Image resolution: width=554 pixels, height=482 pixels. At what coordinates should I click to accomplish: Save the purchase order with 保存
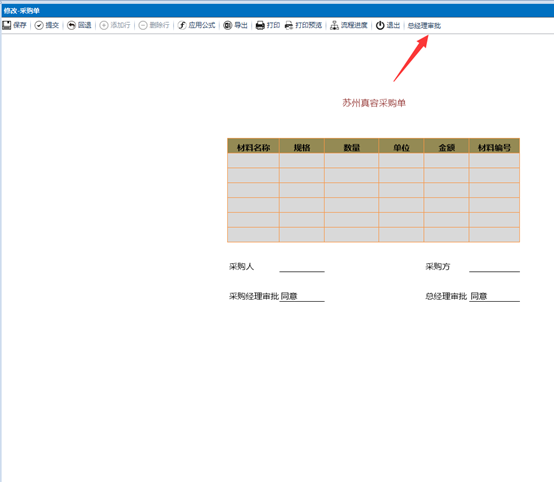click(14, 25)
